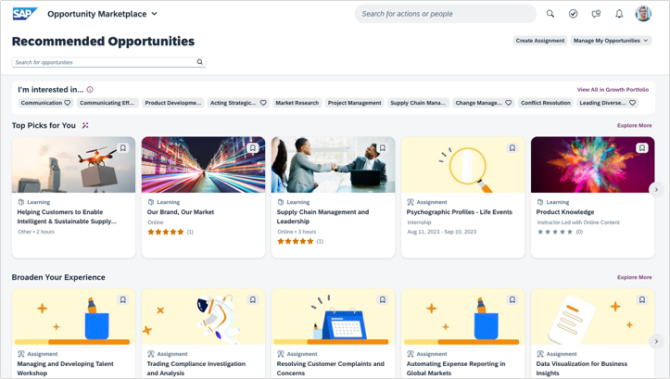Open the chat messages icon in header

pyautogui.click(x=596, y=14)
